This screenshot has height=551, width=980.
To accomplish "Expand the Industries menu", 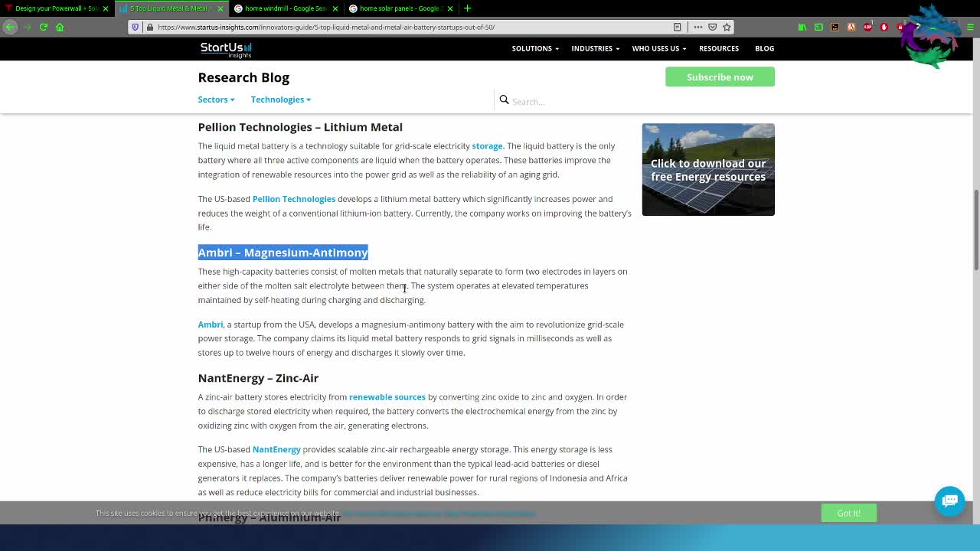I will 595,48.
